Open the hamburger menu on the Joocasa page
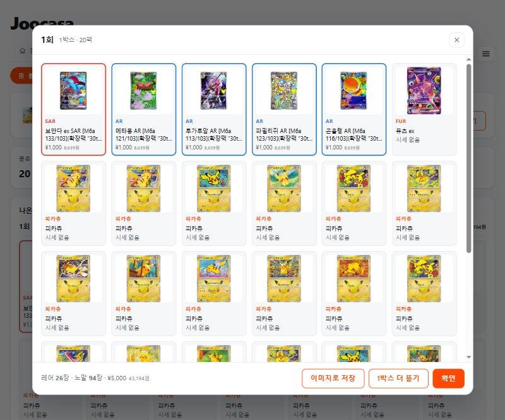 click(x=485, y=54)
